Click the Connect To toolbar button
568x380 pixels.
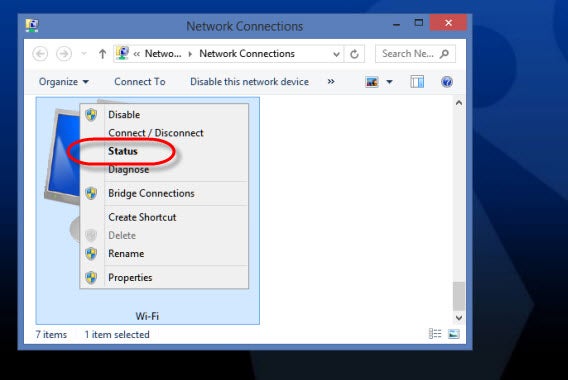click(x=140, y=82)
